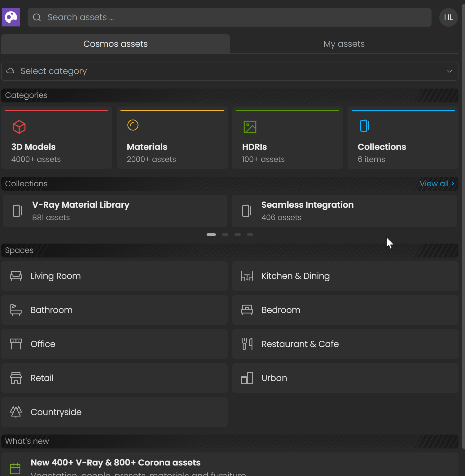This screenshot has height=476, width=465.
Task: Click the chevron arrow beside View all
Action: 453,184
